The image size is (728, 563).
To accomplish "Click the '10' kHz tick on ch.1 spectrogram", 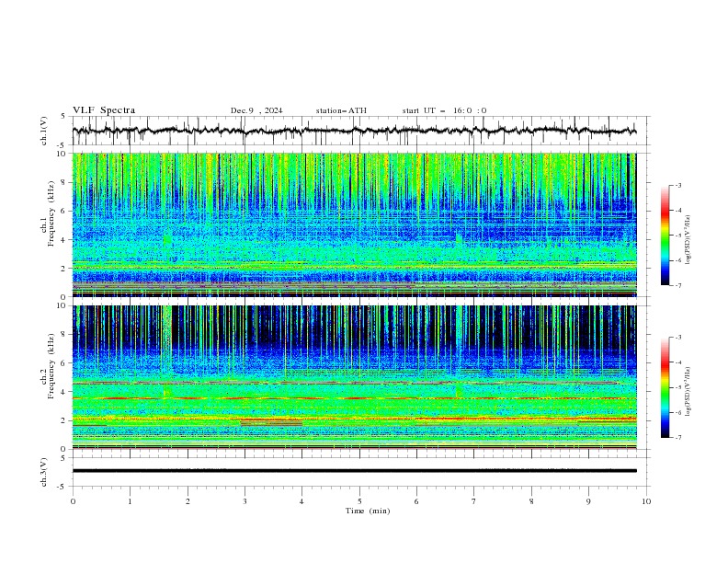I will [62, 154].
